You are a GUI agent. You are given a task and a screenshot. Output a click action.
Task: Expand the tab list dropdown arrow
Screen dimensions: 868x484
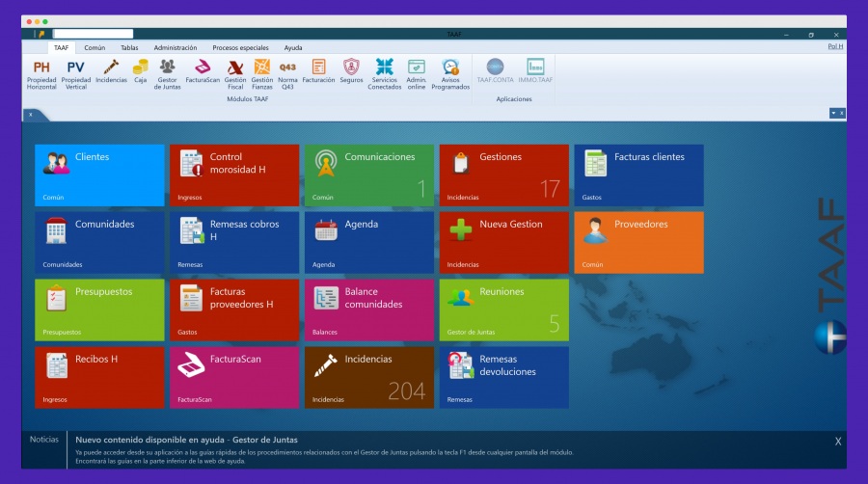click(x=833, y=113)
